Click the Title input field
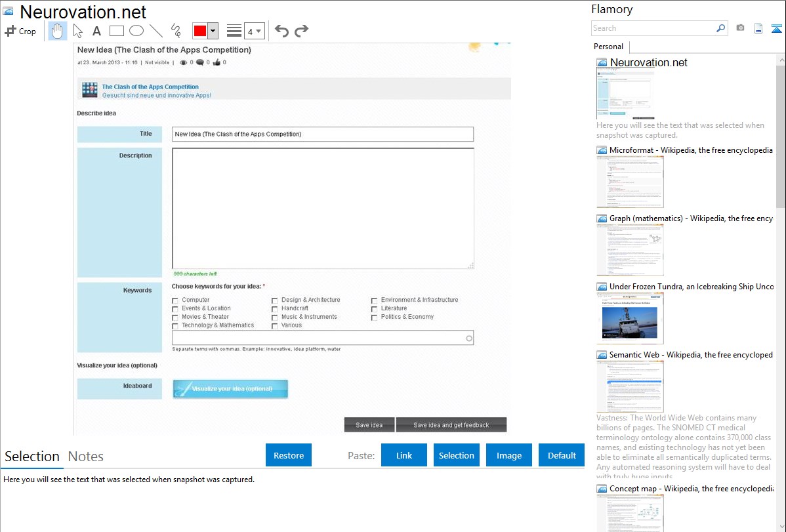Screen dimensions: 786x532 (x=323, y=134)
